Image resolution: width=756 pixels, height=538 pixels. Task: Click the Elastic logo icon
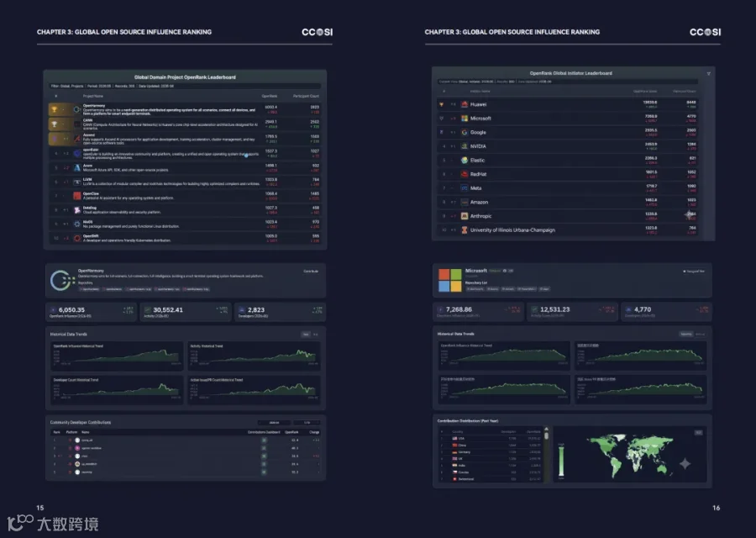pyautogui.click(x=465, y=161)
